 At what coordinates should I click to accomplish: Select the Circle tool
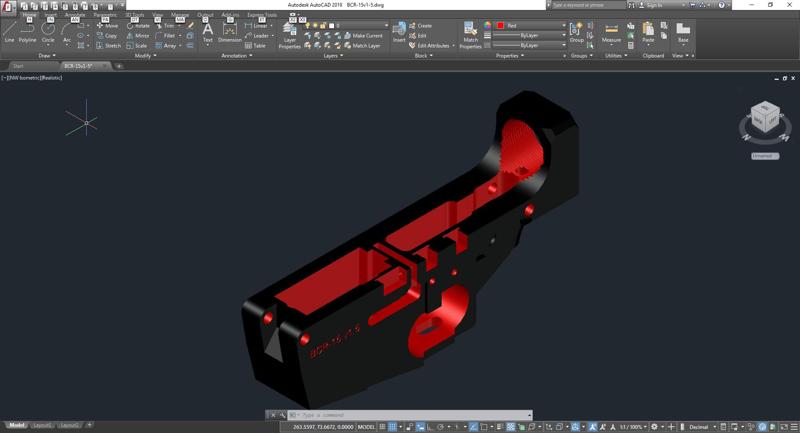coord(48,33)
